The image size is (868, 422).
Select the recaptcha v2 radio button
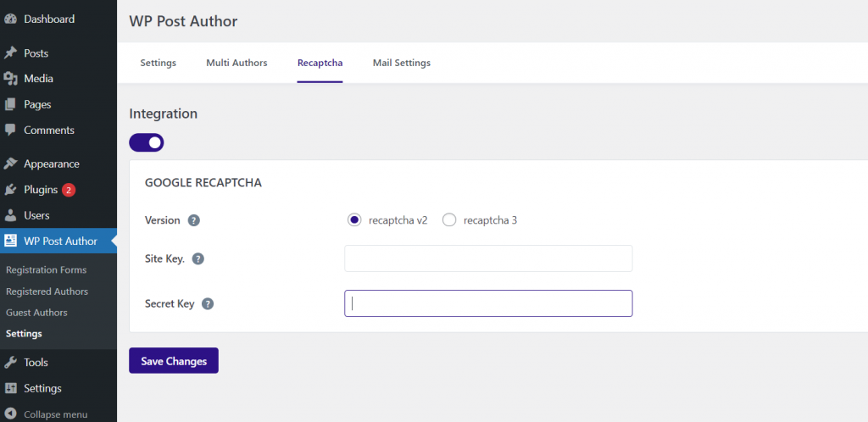tap(354, 220)
